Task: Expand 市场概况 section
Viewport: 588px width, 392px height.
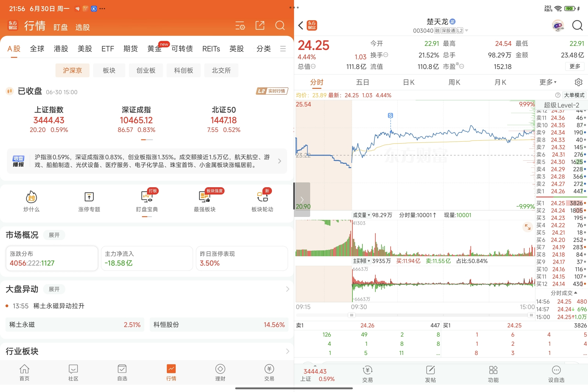Action: (54, 235)
